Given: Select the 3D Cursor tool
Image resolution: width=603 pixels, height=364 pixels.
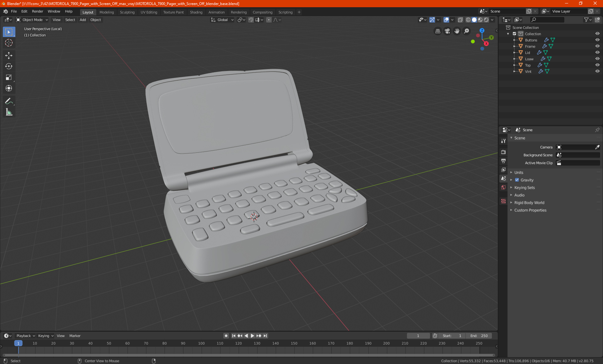Looking at the screenshot, I should tap(9, 43).
